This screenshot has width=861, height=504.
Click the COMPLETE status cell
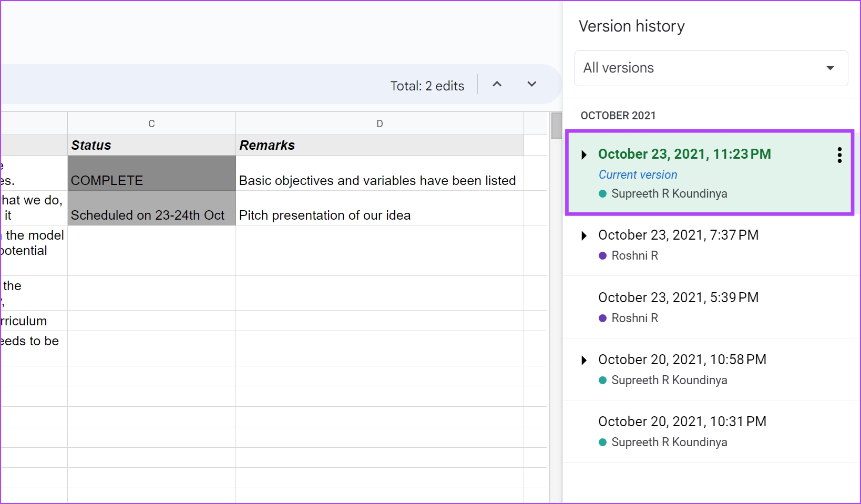point(151,173)
